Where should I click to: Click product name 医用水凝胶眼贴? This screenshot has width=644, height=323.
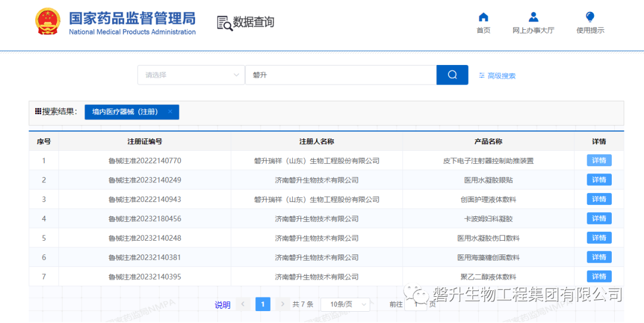[x=488, y=180]
